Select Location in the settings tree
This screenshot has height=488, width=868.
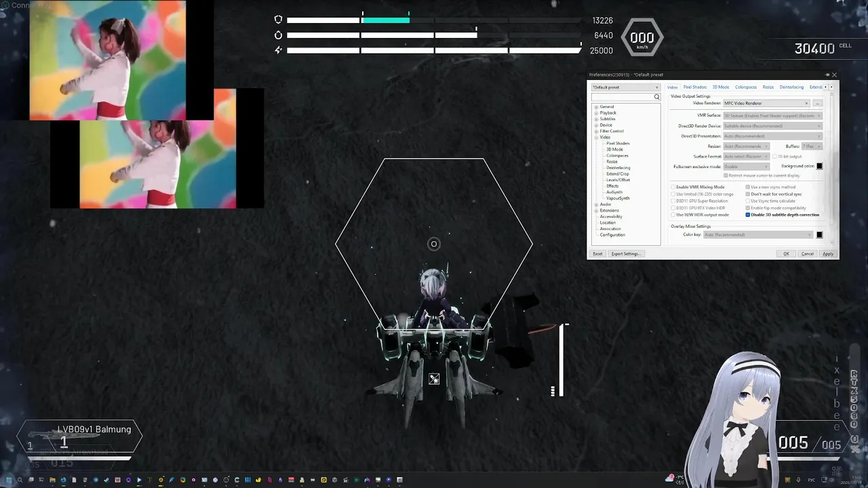pyautogui.click(x=608, y=222)
